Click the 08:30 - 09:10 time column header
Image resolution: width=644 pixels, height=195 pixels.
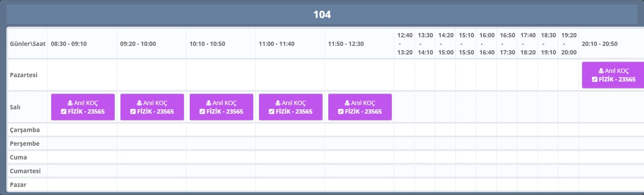(69, 44)
